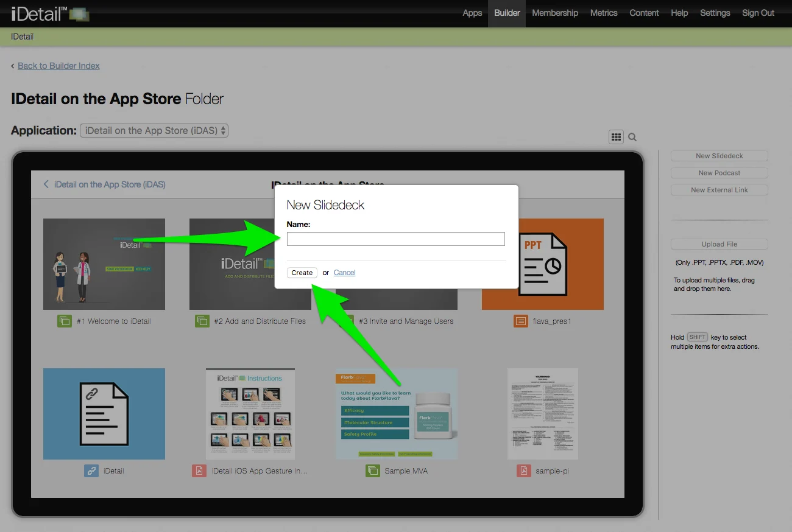Image resolution: width=792 pixels, height=532 pixels.
Task: Open the Sample MVA FlarbFlava thumbnail
Action: pos(397,414)
